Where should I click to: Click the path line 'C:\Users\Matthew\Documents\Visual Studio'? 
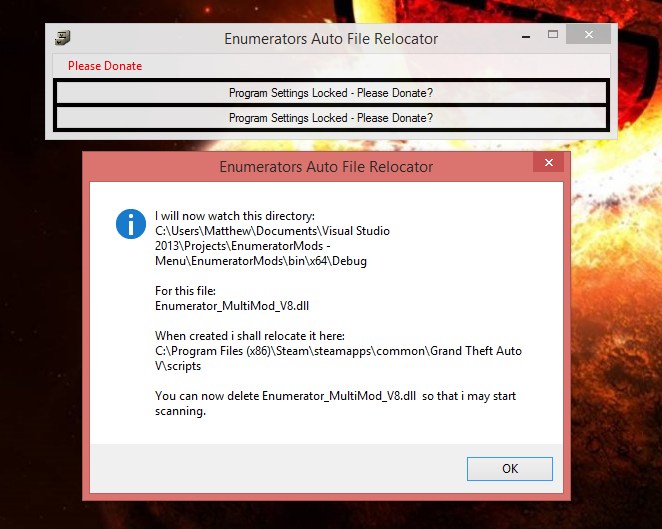coord(272,231)
